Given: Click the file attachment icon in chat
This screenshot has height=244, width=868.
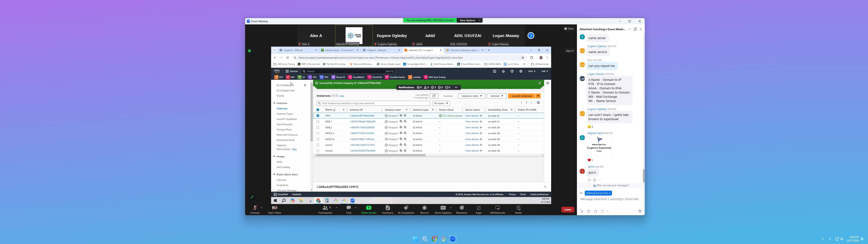Looking at the screenshot, I should 595,211.
